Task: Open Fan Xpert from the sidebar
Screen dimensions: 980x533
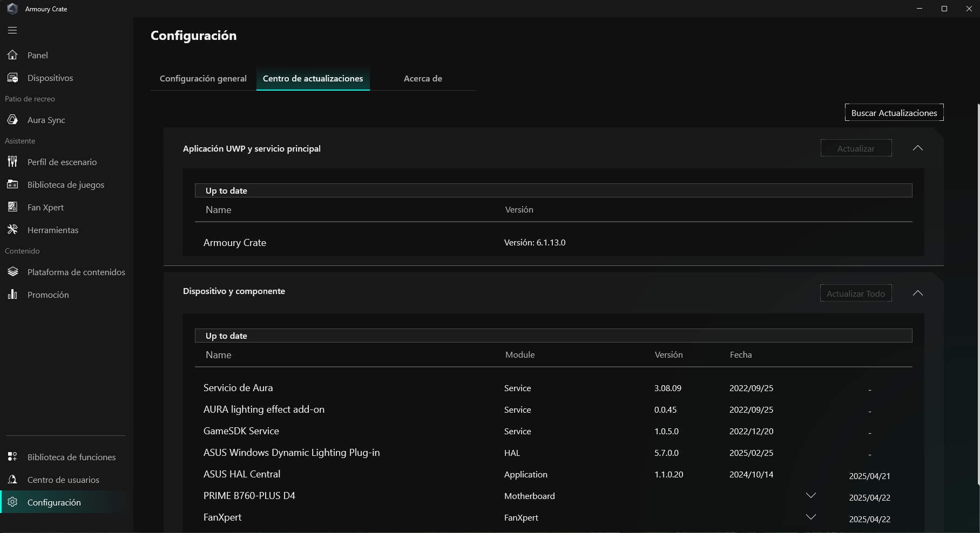Action: tap(12, 207)
